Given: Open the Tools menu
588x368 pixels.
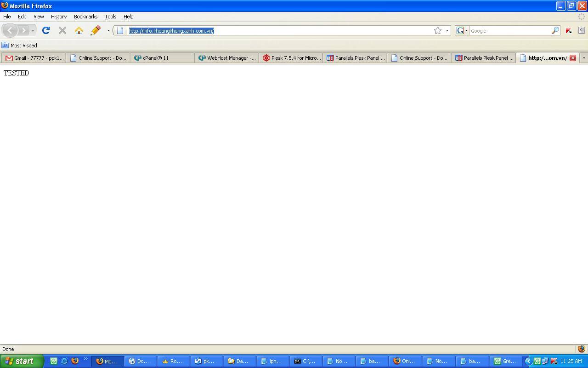Looking at the screenshot, I should [110, 17].
